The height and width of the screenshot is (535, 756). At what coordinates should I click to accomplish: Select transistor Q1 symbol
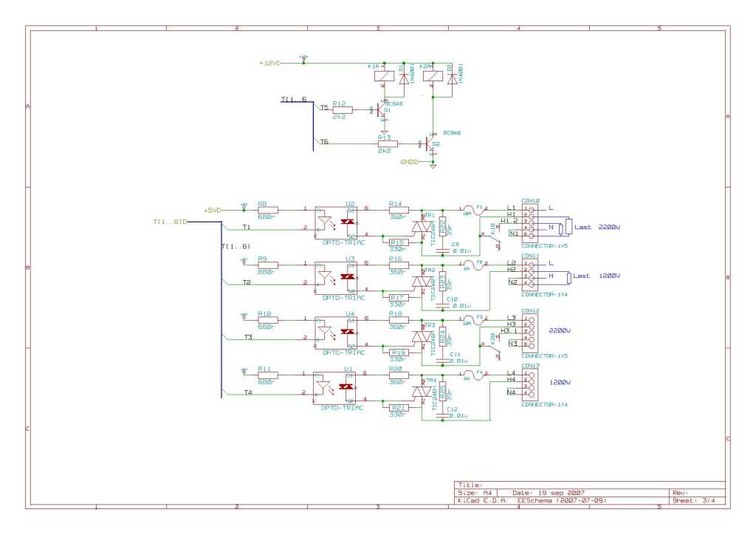382,111
